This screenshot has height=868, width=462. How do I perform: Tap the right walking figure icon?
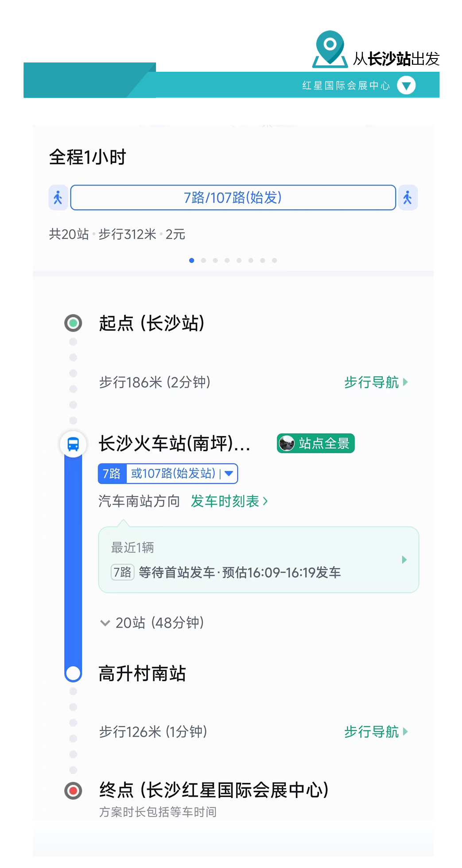point(408,198)
